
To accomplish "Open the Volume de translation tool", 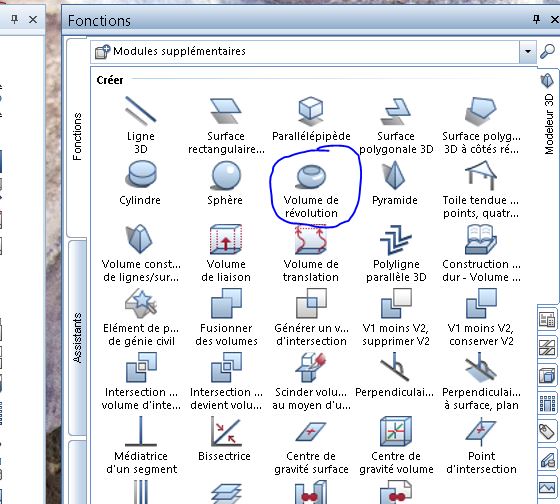I will coord(311,253).
